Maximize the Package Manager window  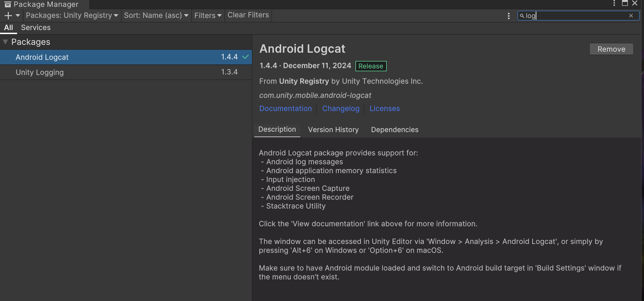click(x=624, y=3)
